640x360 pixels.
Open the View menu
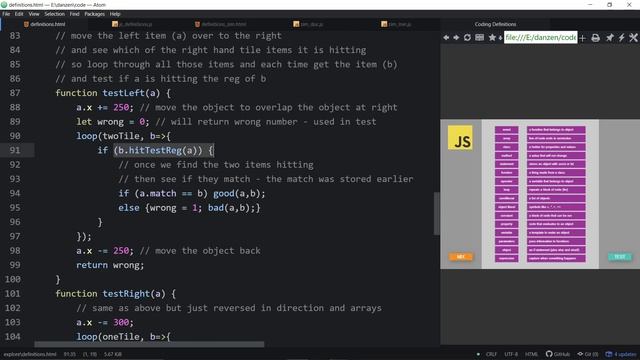(x=34, y=14)
